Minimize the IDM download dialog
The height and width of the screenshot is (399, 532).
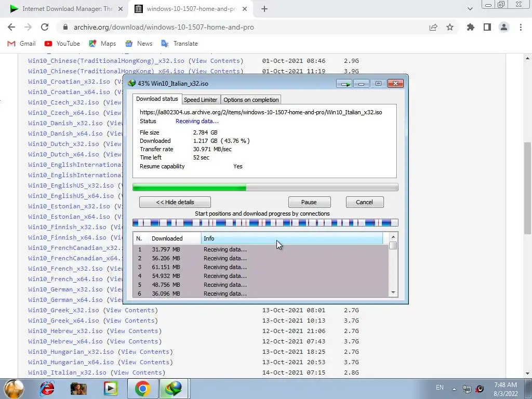point(362,84)
